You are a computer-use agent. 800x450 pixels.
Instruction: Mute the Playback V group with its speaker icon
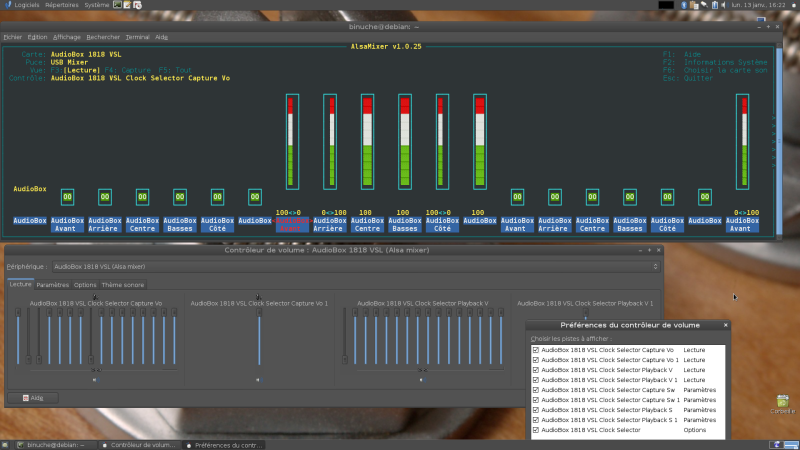pyautogui.click(x=422, y=380)
